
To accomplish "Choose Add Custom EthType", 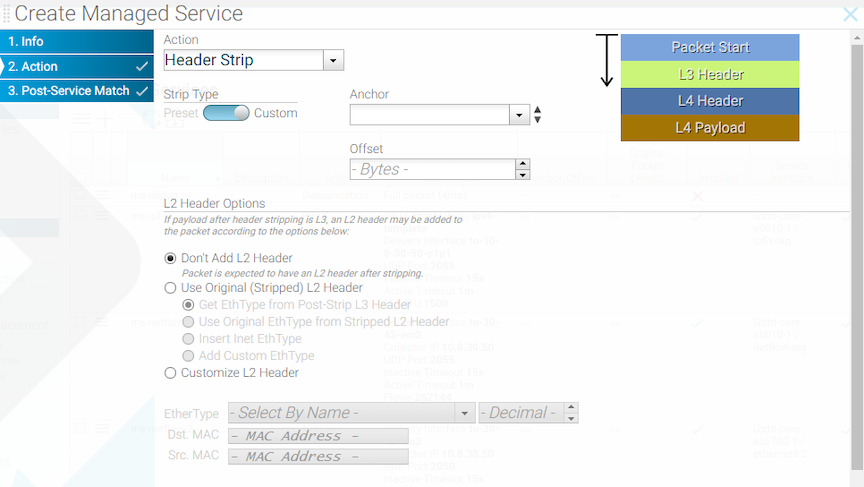I will pos(188,356).
